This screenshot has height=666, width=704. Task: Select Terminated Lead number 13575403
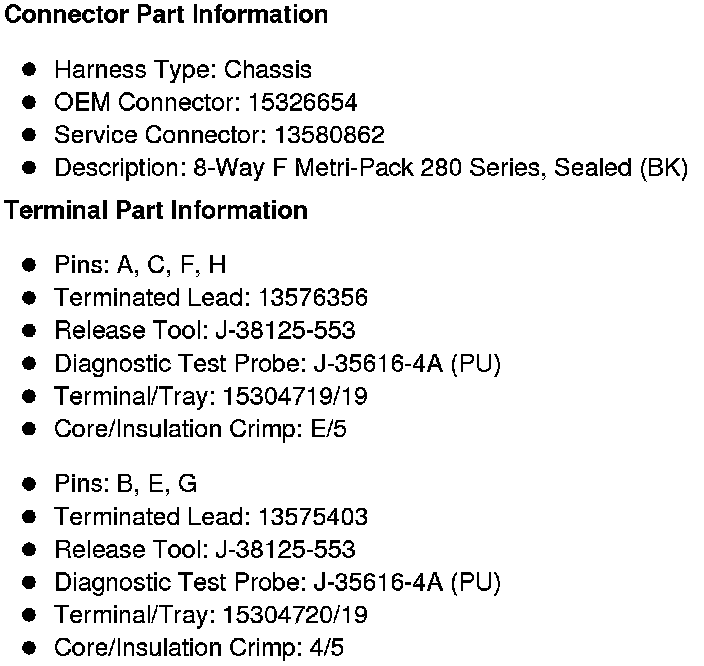(313, 517)
